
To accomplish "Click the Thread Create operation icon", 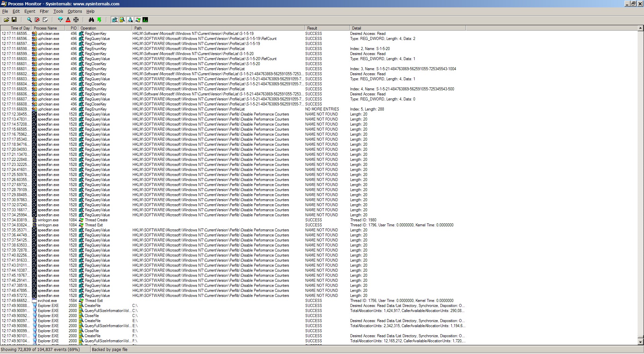I will point(81,220).
